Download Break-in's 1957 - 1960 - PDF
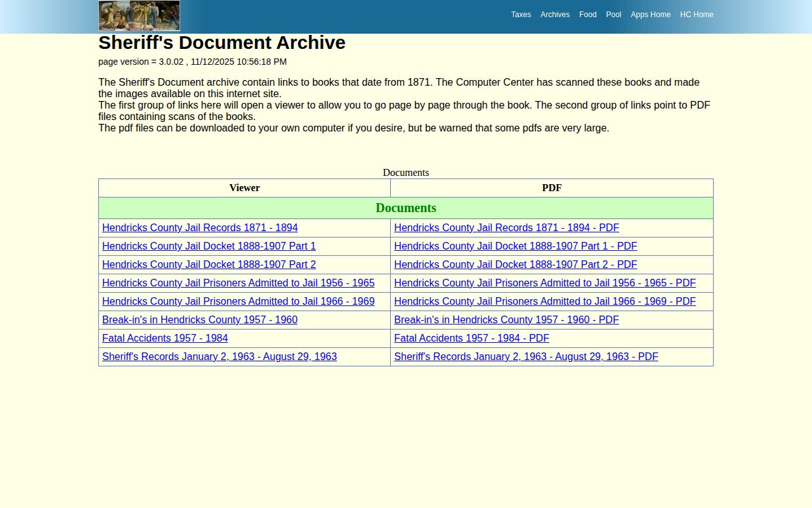 point(506,319)
